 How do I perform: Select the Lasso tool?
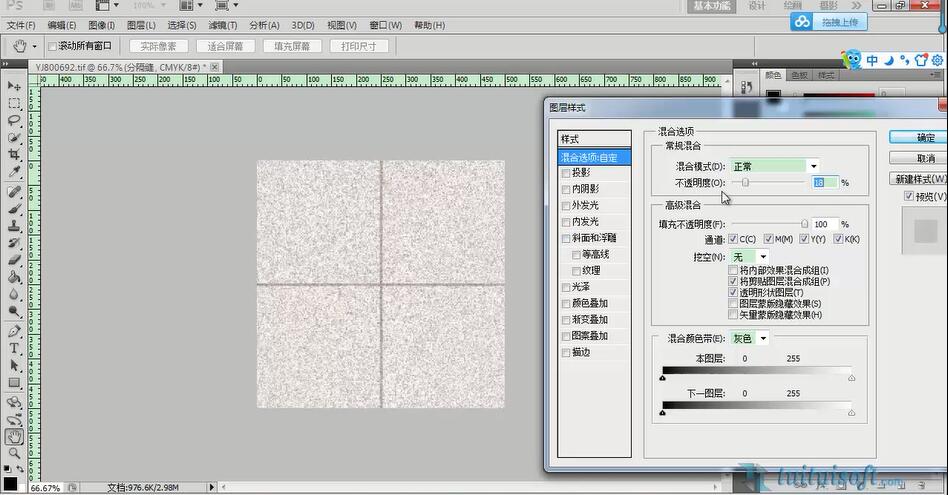click(14, 120)
